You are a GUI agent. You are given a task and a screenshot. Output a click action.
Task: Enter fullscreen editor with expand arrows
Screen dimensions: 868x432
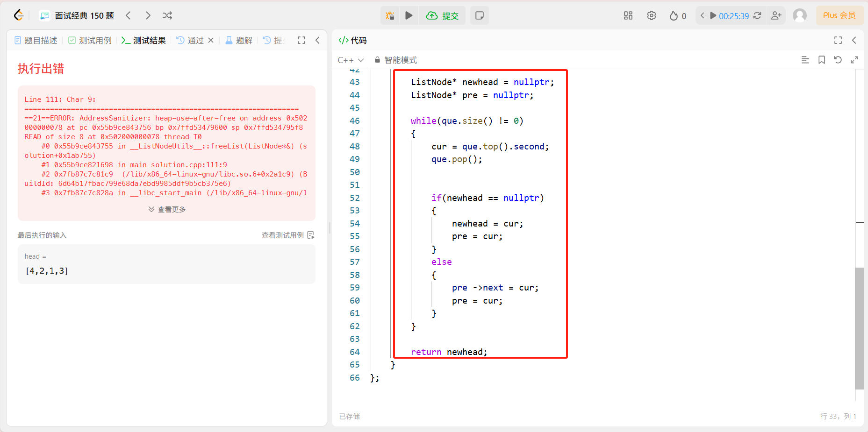tap(854, 60)
